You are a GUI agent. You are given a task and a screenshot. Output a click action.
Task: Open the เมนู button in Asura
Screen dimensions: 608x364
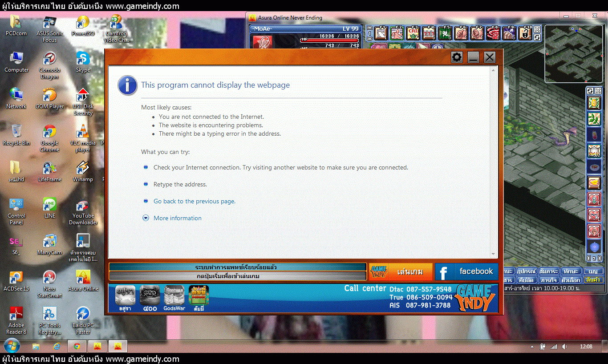tap(593, 271)
